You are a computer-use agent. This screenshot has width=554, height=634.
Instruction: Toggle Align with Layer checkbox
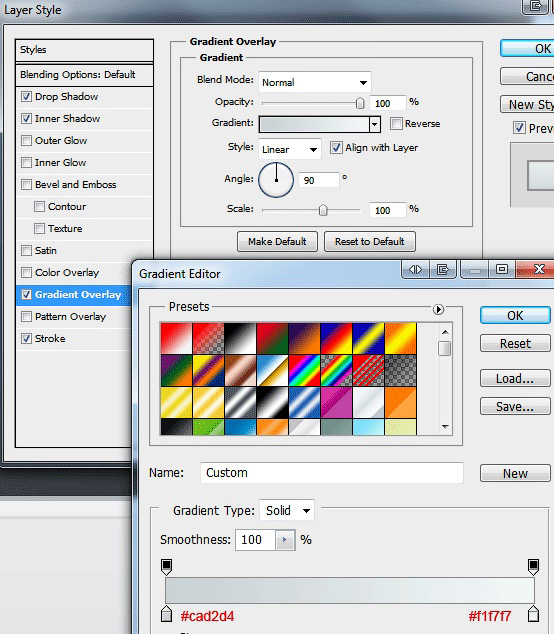pos(336,148)
